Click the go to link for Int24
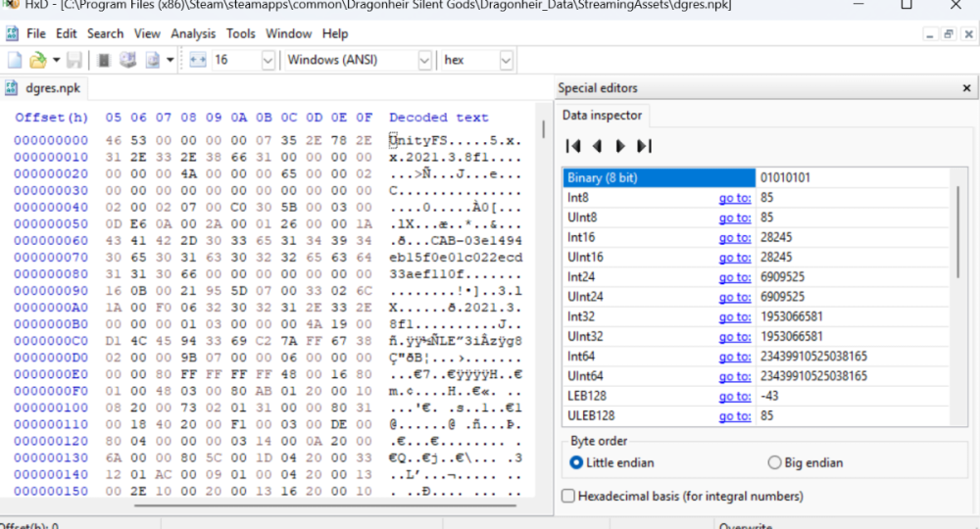 [x=734, y=277]
